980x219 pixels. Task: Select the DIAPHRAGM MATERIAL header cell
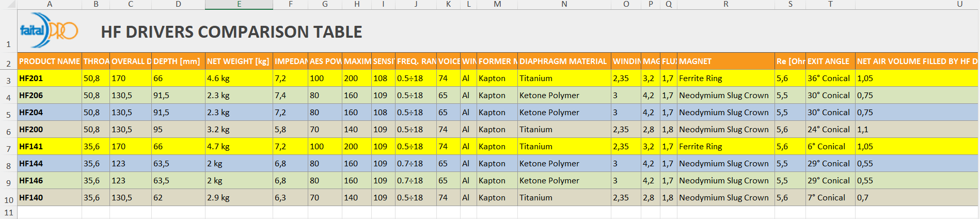[564, 61]
